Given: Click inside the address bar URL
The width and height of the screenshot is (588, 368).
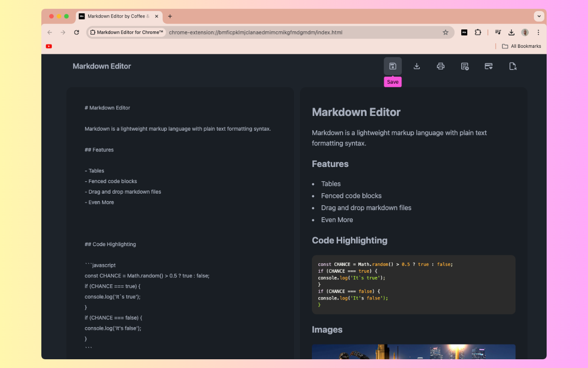Looking at the screenshot, I should [x=255, y=32].
